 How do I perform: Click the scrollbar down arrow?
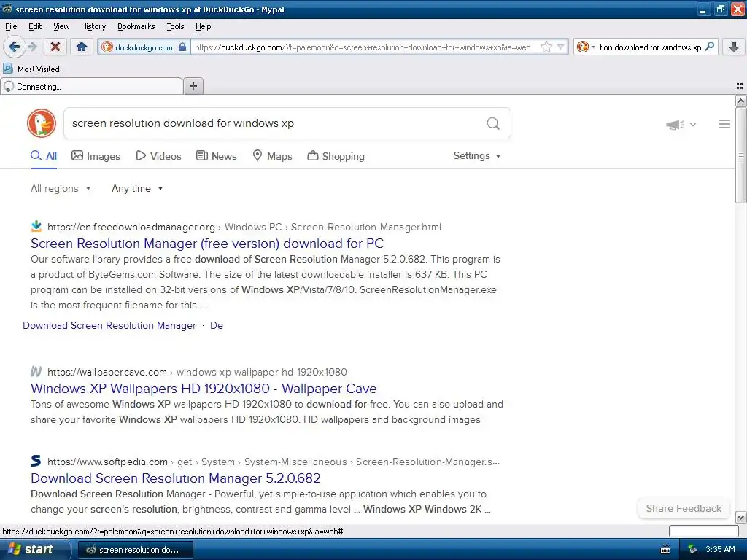click(740, 517)
